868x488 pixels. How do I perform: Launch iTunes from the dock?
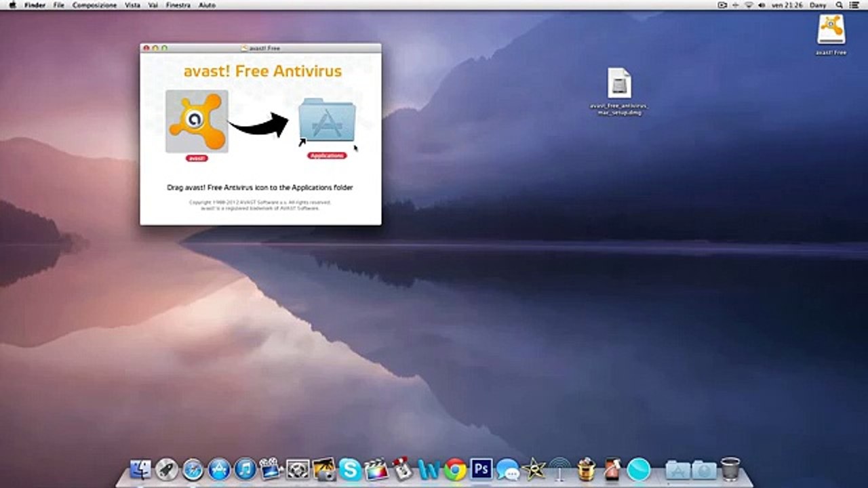pos(245,469)
